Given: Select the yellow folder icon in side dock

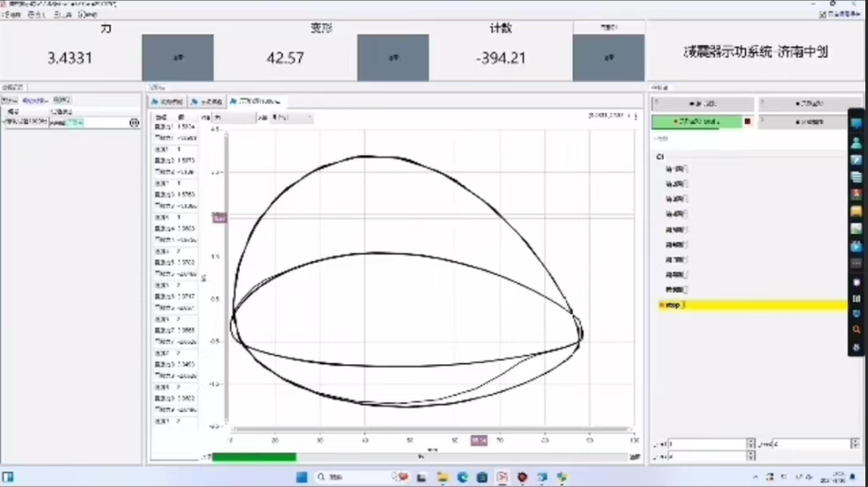Looking at the screenshot, I should 856,211.
